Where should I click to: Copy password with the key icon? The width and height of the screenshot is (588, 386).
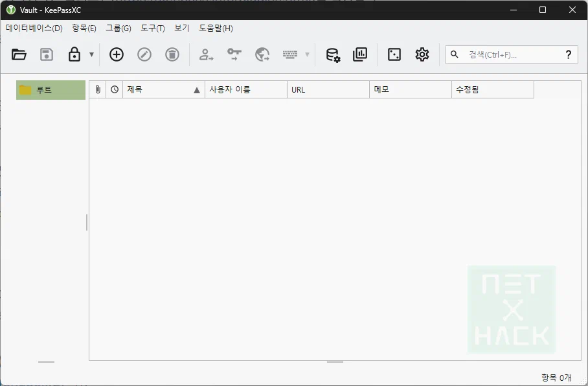pyautogui.click(x=234, y=55)
